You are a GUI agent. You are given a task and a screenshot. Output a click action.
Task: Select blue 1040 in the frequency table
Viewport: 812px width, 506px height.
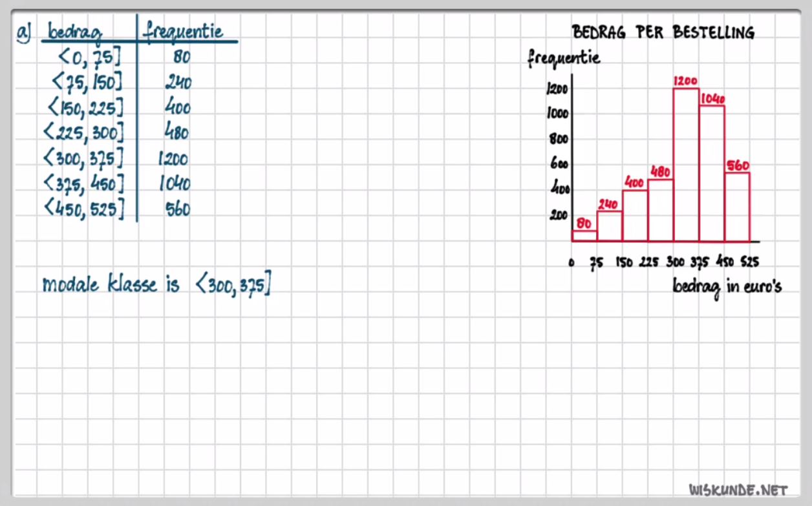coord(175,184)
